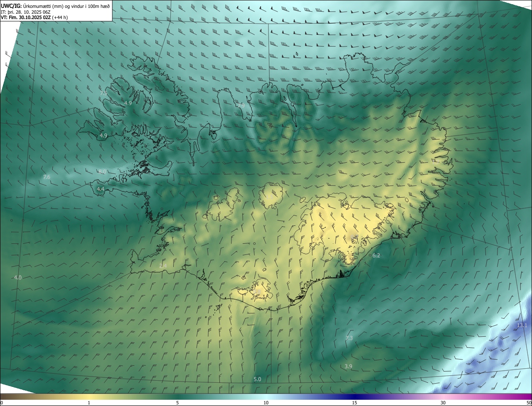Viewport: 532px width, 406px height.
Task: Click the color scale tick labeled 10
Action: click(x=266, y=403)
